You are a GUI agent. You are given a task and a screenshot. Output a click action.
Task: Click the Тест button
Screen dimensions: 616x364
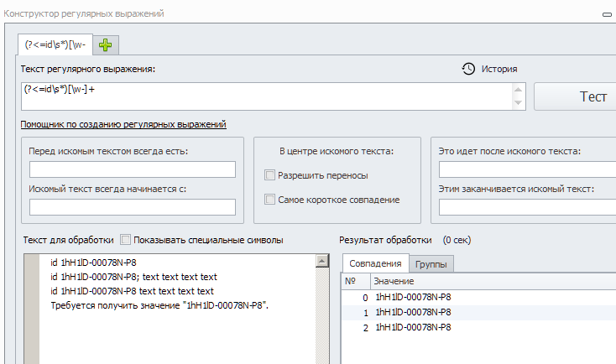[579, 96]
